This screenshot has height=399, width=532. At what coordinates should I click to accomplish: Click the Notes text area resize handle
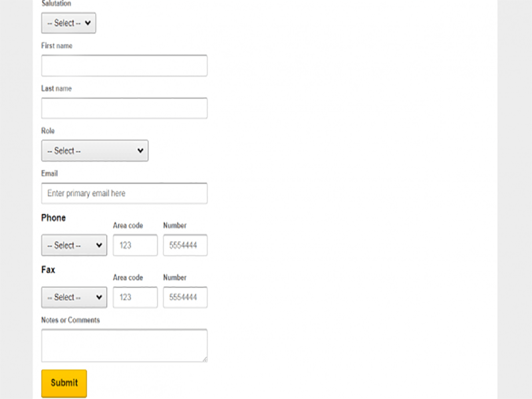204,359
